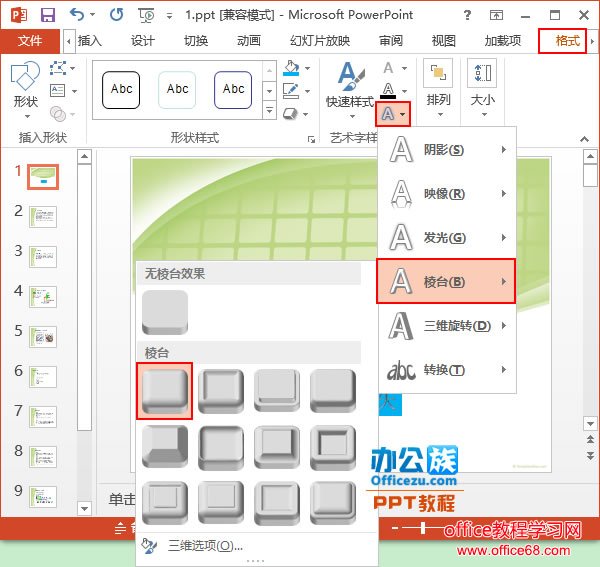
Task: Open 三维旋转(D) submenu
Action: coord(447,326)
